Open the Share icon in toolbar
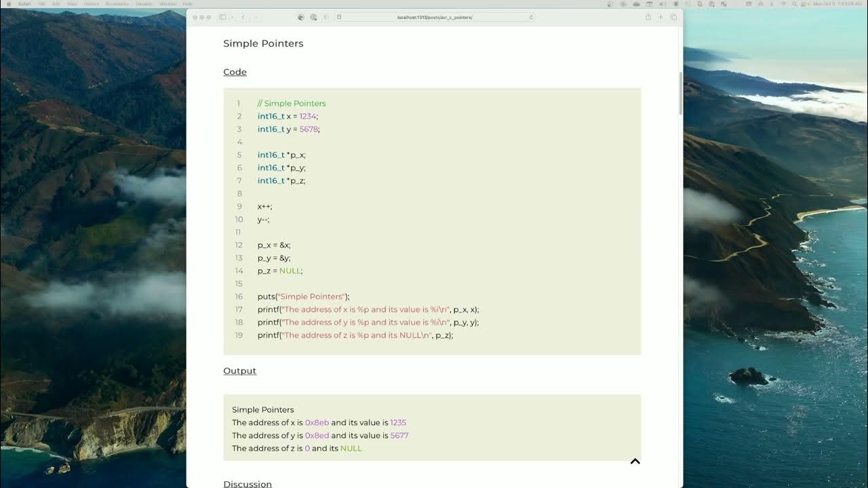This screenshot has width=868, height=488. coord(648,17)
